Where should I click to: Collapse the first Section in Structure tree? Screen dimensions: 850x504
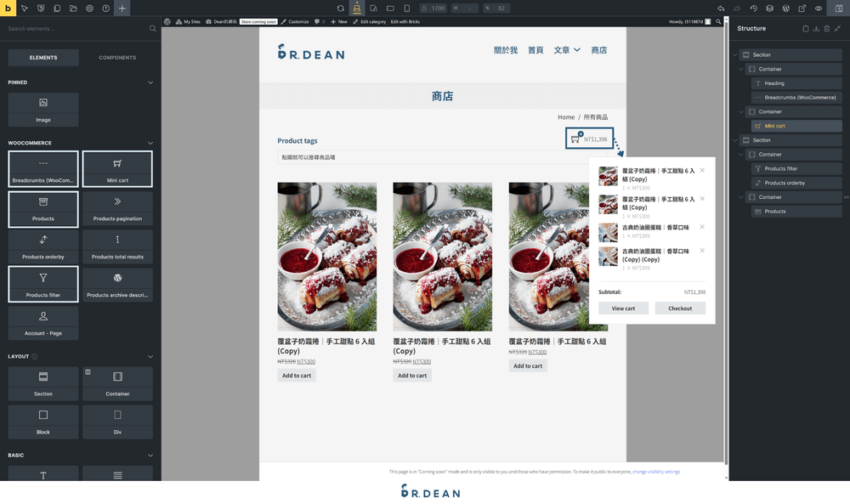click(734, 54)
